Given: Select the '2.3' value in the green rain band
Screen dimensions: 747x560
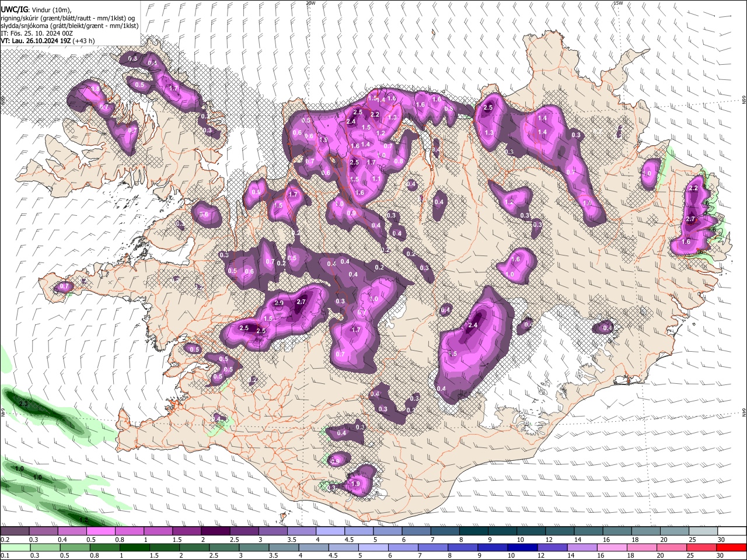Looking at the screenshot, I should (x=23, y=404).
